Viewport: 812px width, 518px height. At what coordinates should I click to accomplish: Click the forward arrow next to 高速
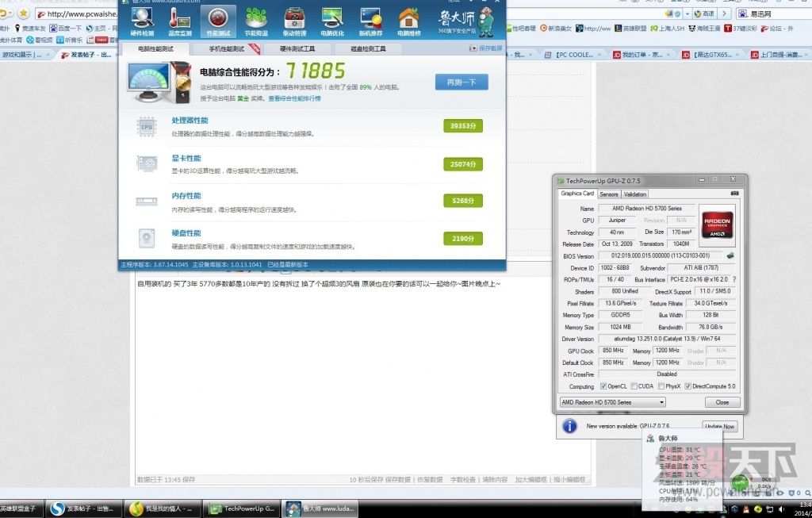pyautogui.click(x=725, y=13)
